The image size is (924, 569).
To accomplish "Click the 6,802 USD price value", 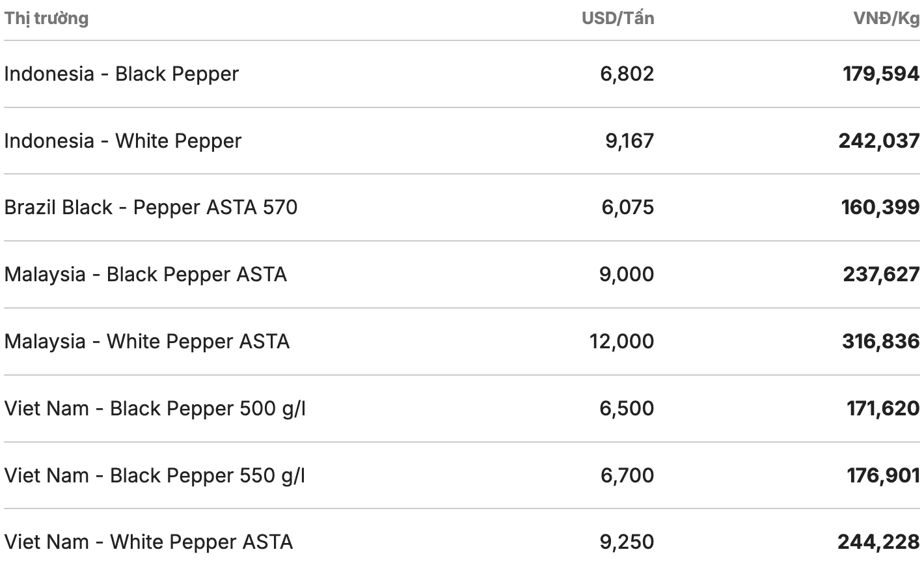I will [627, 74].
